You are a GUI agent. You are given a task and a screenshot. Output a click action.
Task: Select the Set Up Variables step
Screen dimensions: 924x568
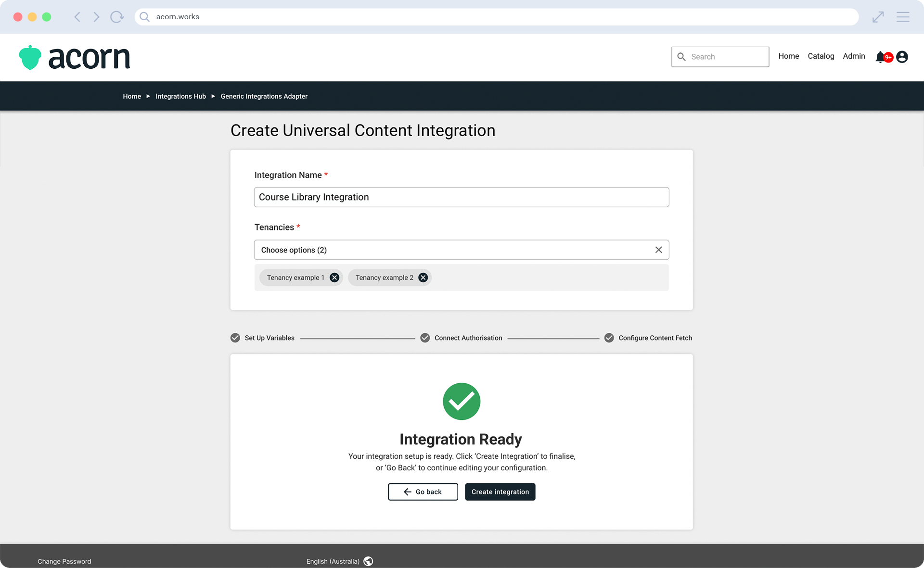pos(263,338)
